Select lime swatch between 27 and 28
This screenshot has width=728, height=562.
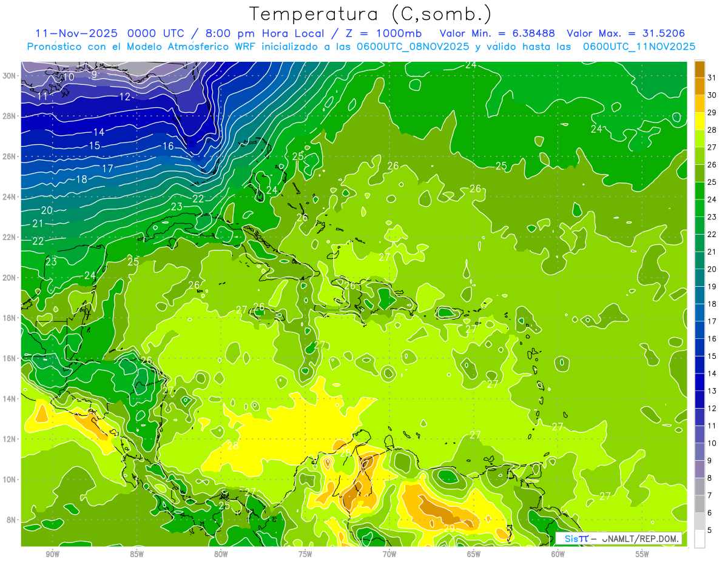699,138
